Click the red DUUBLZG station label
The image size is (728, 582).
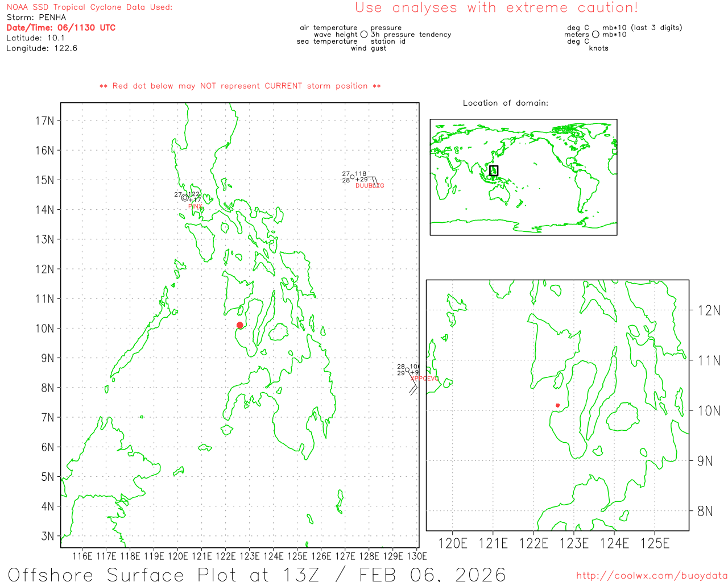tap(370, 186)
